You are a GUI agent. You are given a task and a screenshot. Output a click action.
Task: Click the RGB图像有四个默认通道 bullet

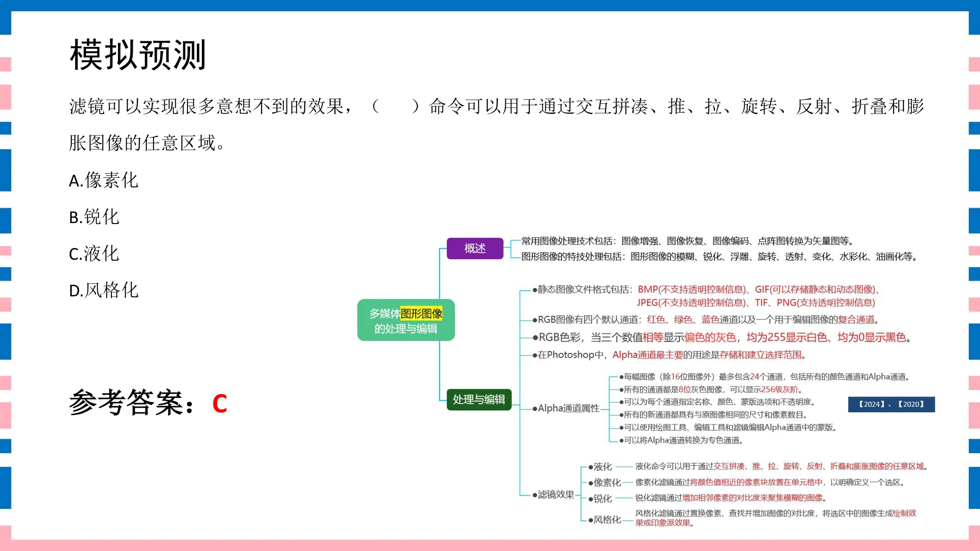point(706,320)
